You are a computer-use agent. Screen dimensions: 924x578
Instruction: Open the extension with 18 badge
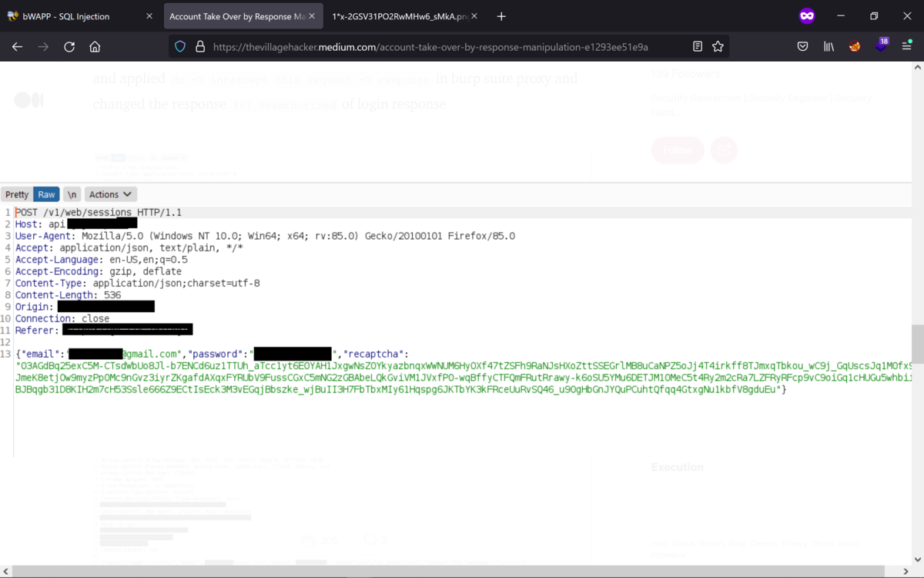click(881, 46)
